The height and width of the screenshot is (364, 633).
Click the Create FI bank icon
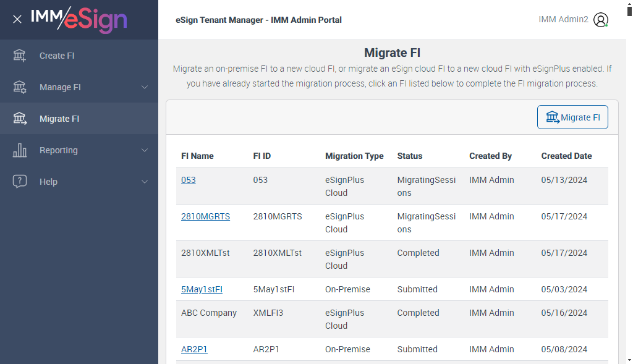tap(19, 55)
